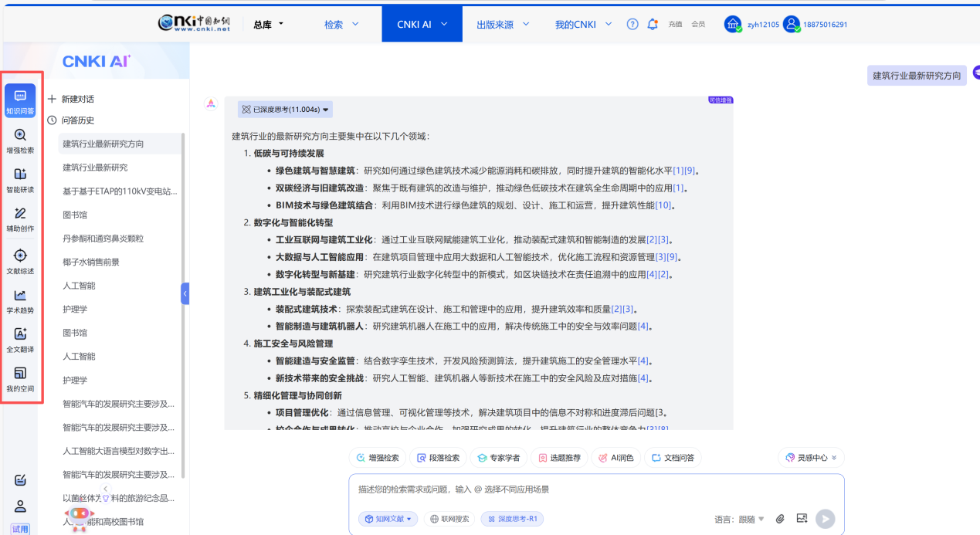The height and width of the screenshot is (535, 980).
Task: Open the 学术趋势 sidebar tool
Action: click(20, 301)
